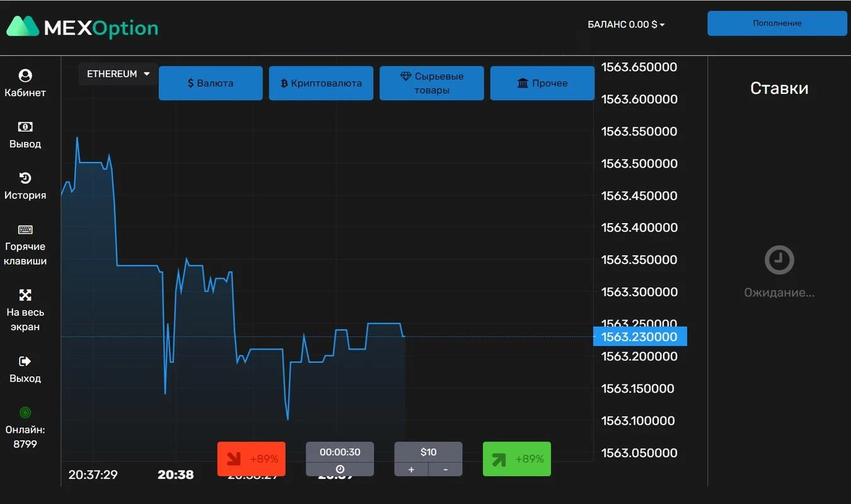The height and width of the screenshot is (504, 851).
Task: Click the MEXOption logo
Action: pos(83,27)
